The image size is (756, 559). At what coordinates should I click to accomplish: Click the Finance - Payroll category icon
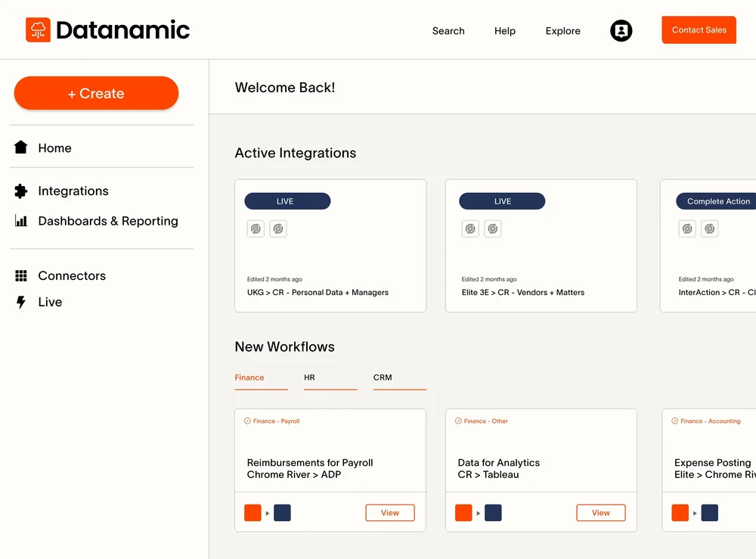click(x=249, y=421)
